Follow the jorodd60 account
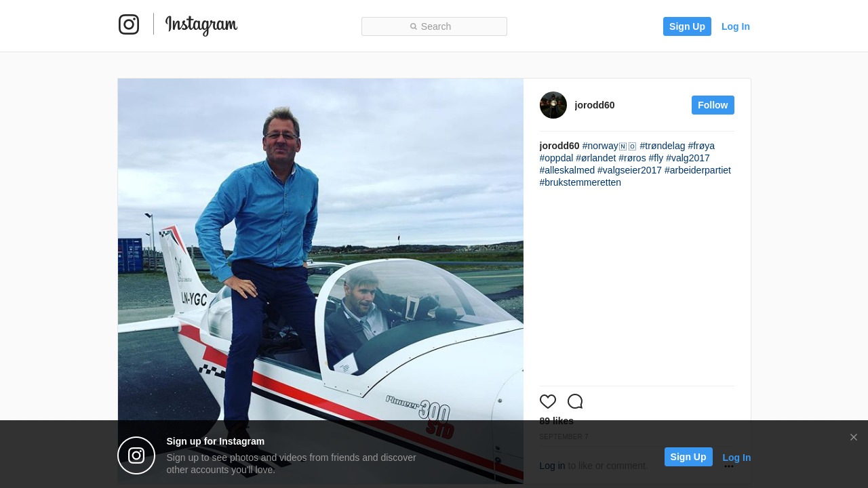Viewport: 868px width, 488px height. click(713, 105)
